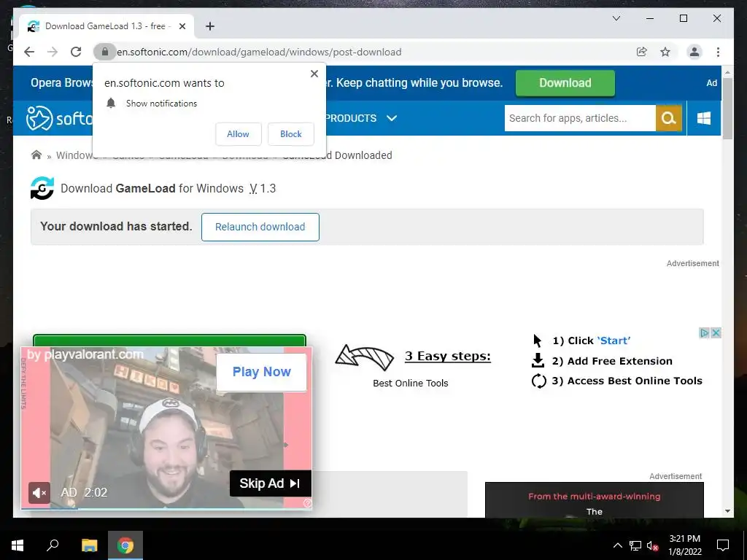The image size is (747, 560).
Task: Click the multi-award-winning advertisement
Action: click(594, 500)
